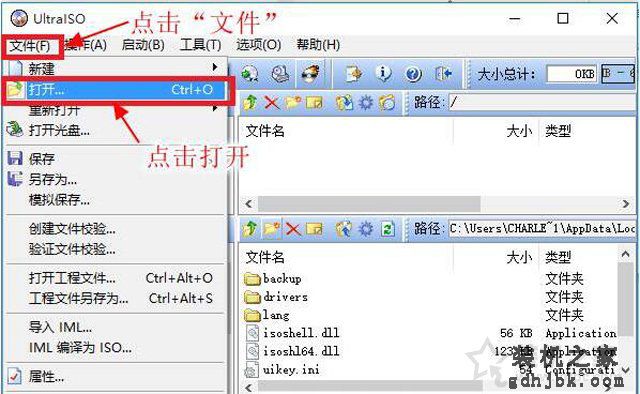
Task: Click rename icon in image pane toolbar
Action: coord(314,102)
